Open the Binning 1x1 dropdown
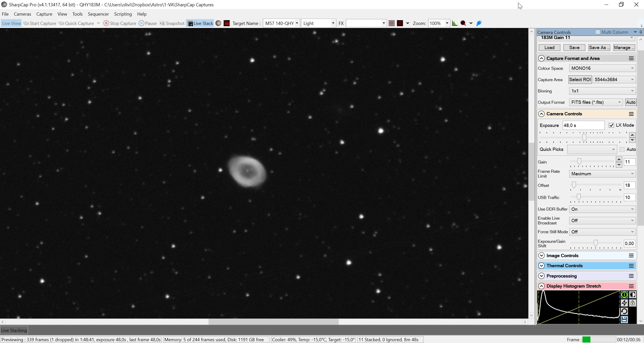This screenshot has width=644, height=343. tap(602, 91)
